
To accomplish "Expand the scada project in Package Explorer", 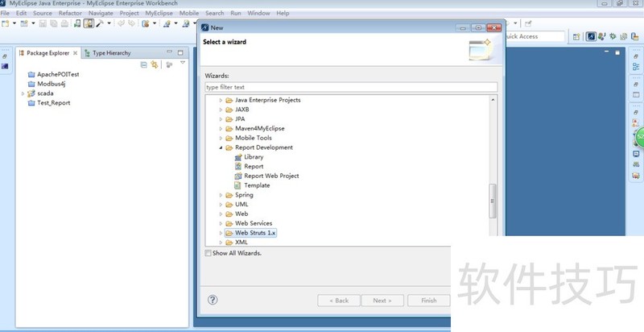I will (x=23, y=93).
